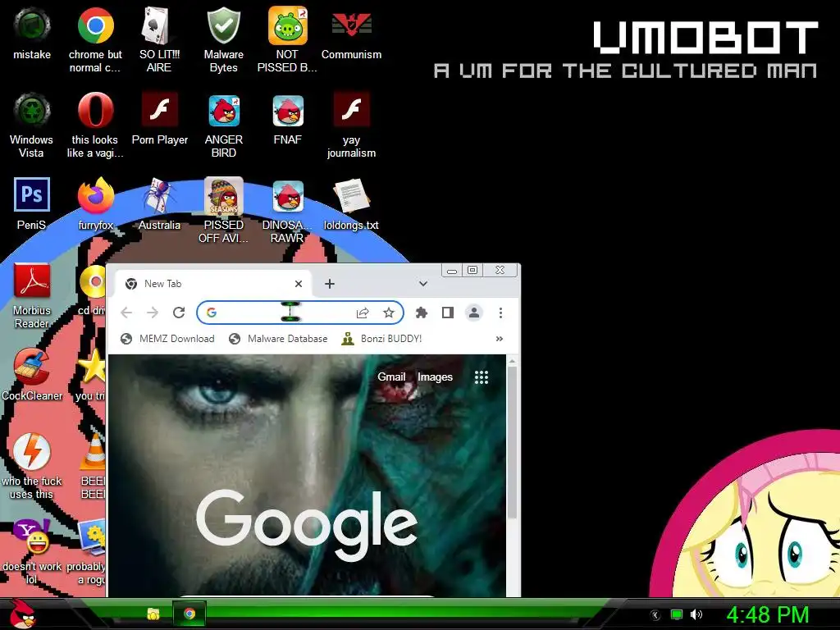Toggle the Chrome side panel
Screen dimensions: 840x630
448,313
